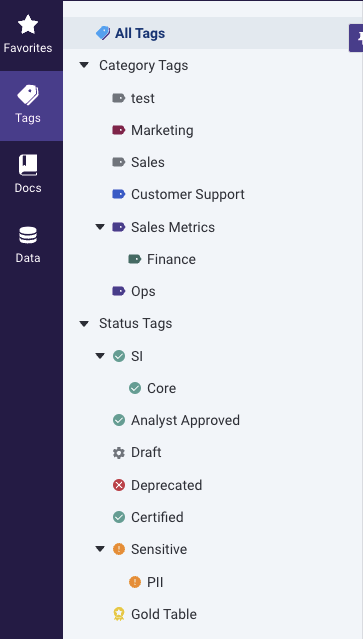Click the purple pin button beside All Tags

357,38
